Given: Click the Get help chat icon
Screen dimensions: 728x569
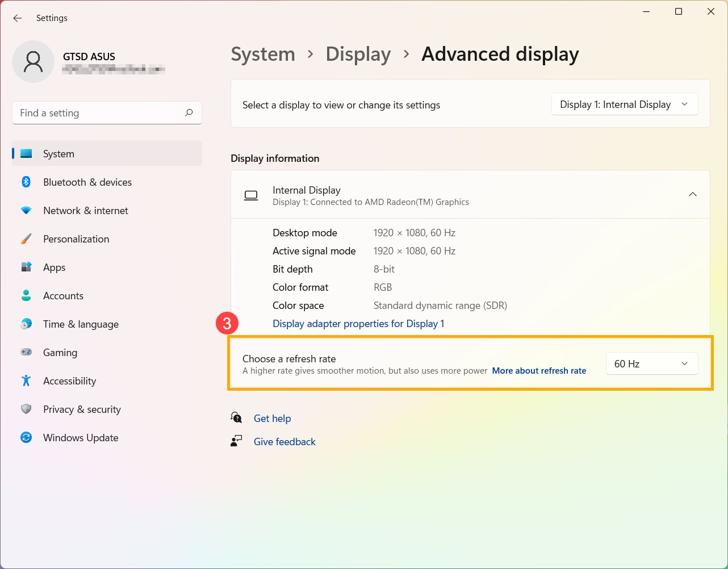Looking at the screenshot, I should (x=236, y=418).
